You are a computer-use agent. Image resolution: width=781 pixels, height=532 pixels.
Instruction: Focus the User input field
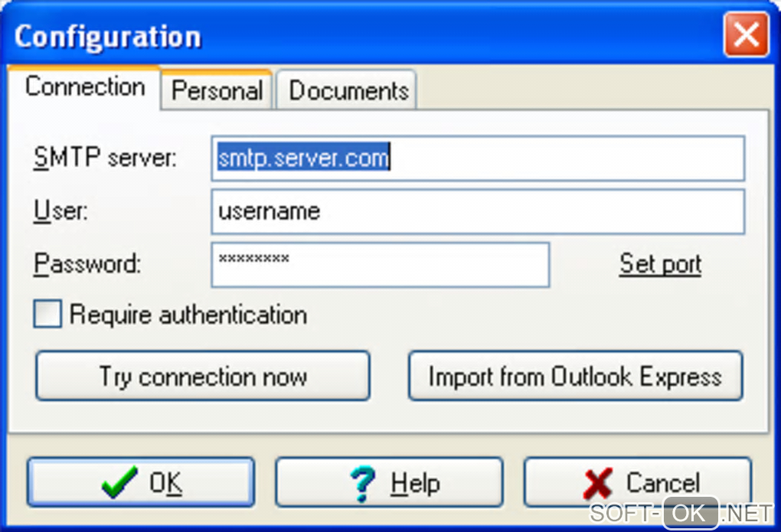pyautogui.click(x=478, y=212)
